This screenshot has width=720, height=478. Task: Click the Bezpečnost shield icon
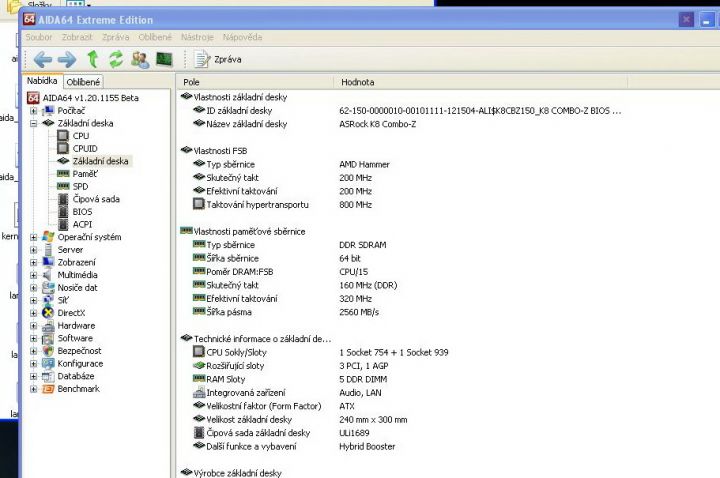(48, 351)
